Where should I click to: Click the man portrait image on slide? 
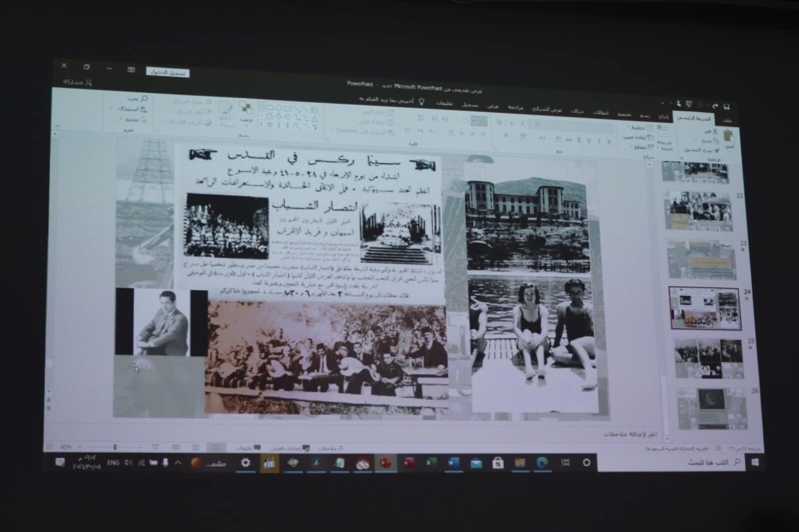pyautogui.click(x=161, y=322)
